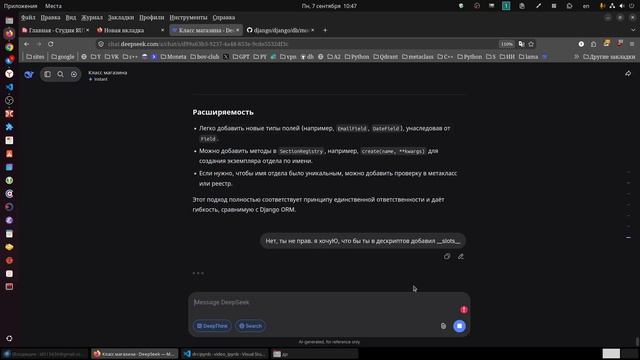640x360 pixels.
Task: Open the Места menu
Action: (53, 6)
